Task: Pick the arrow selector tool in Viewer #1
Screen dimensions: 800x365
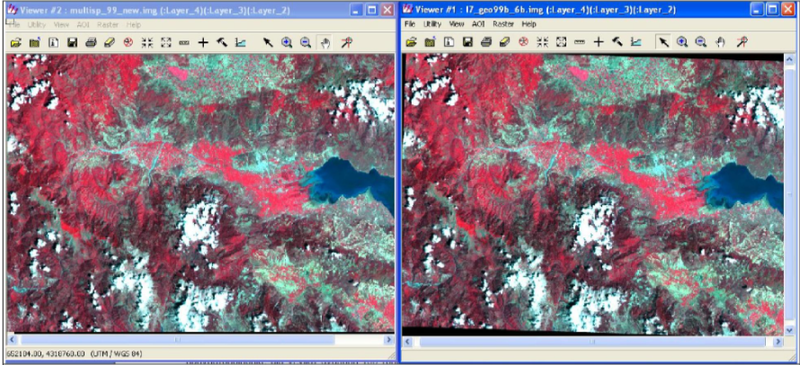Action: pos(663,43)
